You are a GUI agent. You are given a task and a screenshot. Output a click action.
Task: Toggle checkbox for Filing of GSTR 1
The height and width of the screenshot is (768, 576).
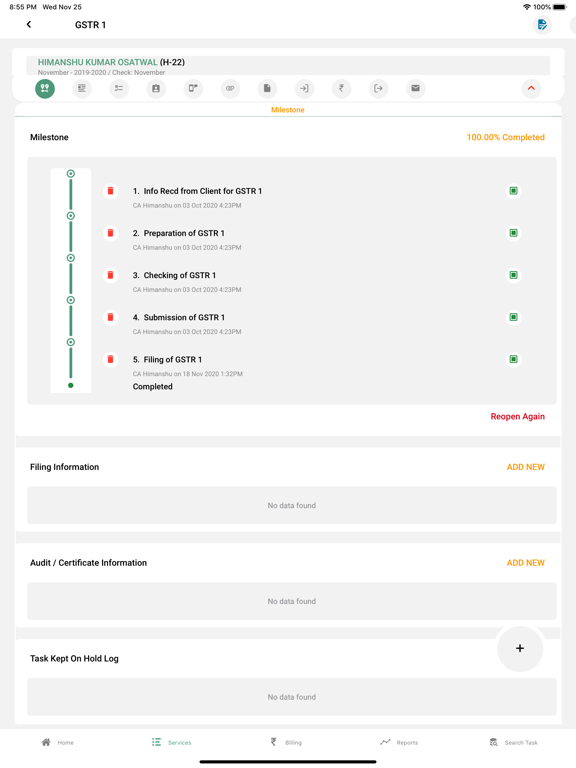pyautogui.click(x=513, y=359)
